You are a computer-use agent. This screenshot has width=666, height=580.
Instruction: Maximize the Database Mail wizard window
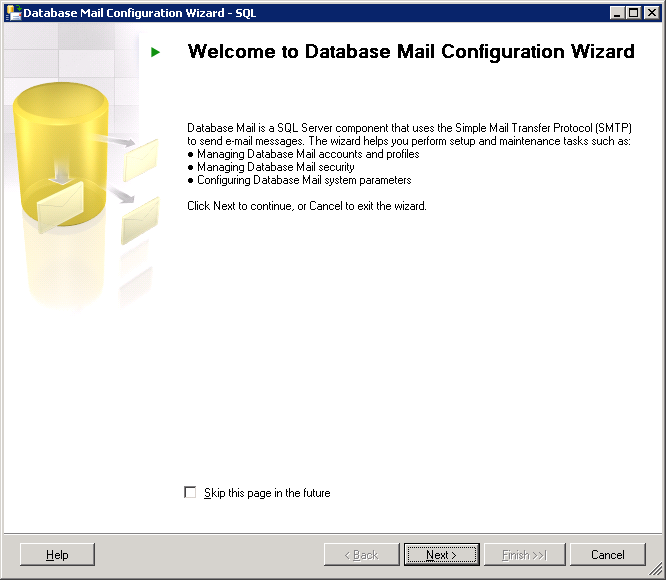(x=634, y=12)
